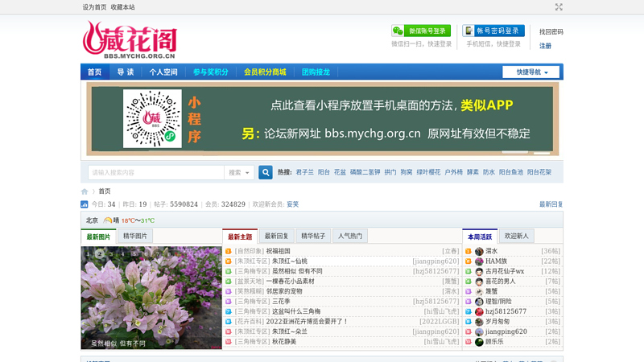Switch to the 精华帖子 tab
644x362 pixels.
click(313, 236)
